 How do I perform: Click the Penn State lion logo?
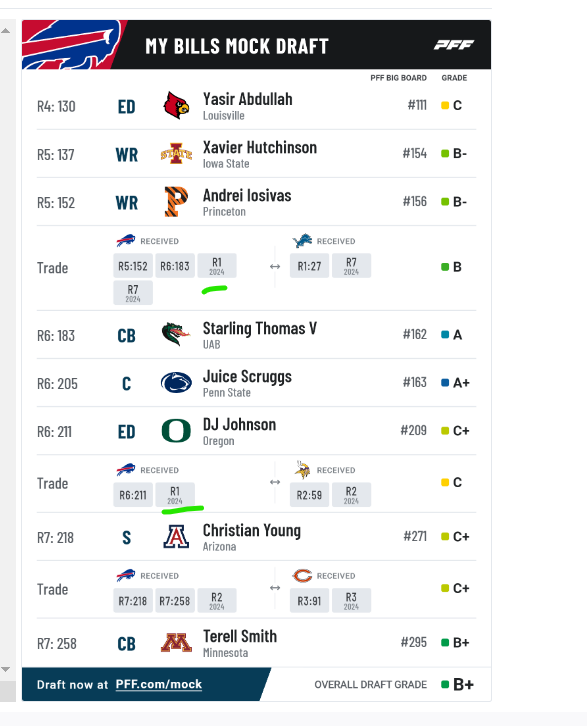[176, 383]
